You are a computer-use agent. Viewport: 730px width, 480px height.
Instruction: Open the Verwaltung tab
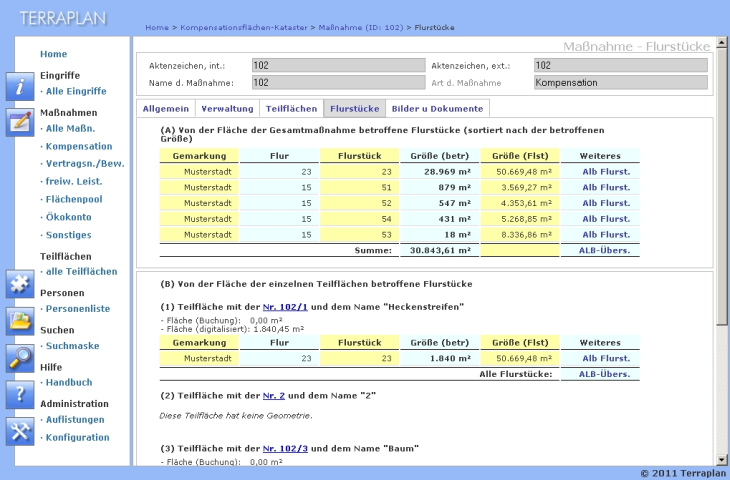tap(227, 108)
